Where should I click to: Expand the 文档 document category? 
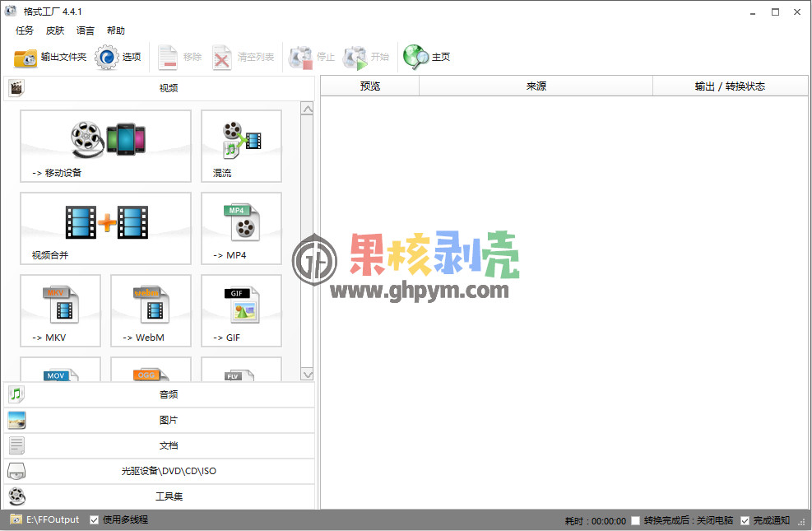tap(159, 445)
